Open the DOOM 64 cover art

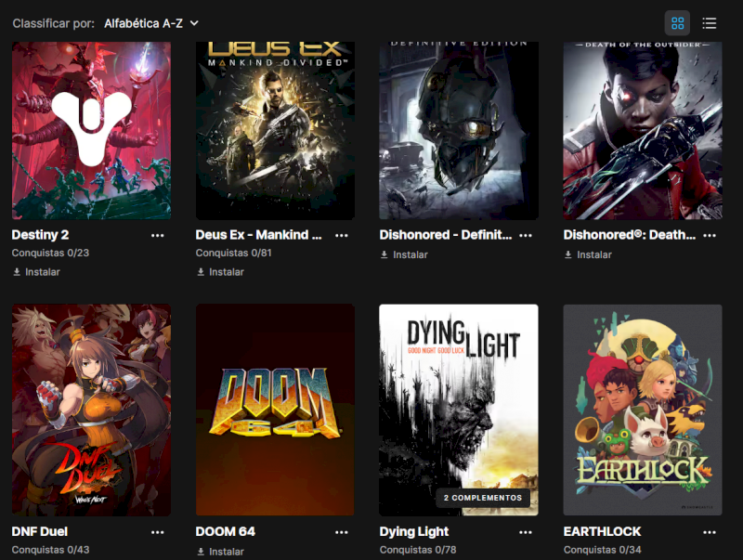(275, 410)
